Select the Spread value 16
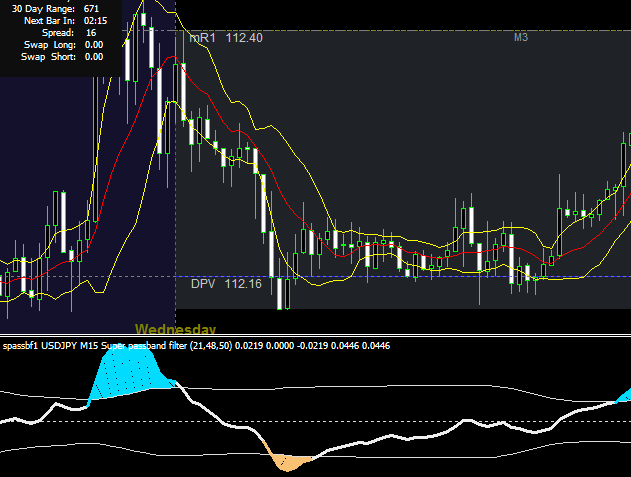Screen dimensions: 631x477 click(x=91, y=33)
